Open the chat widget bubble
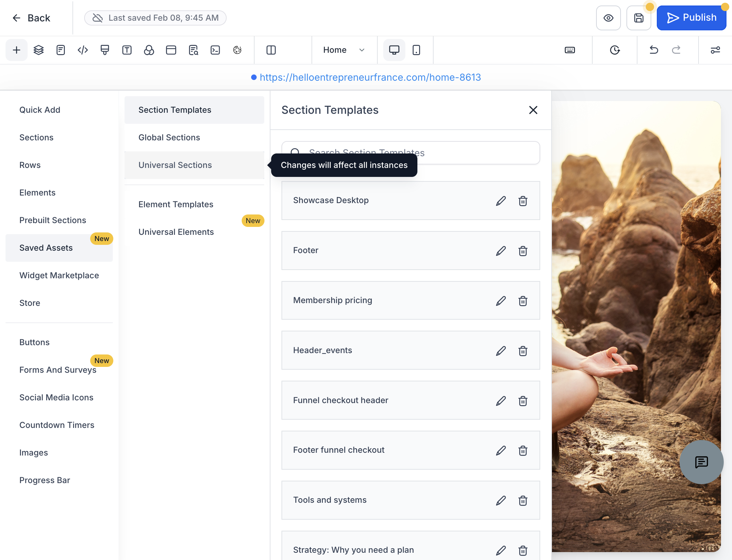Viewport: 732px width, 560px height. pyautogui.click(x=701, y=462)
